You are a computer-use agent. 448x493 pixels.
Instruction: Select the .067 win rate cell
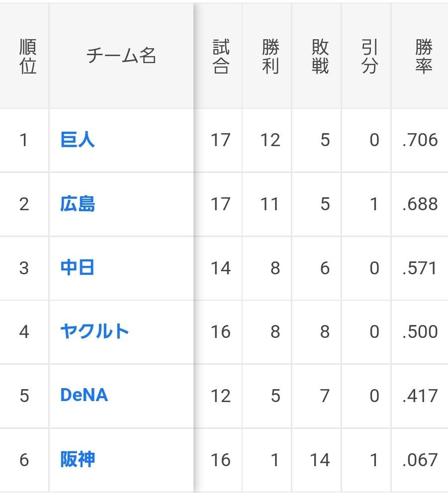(x=420, y=460)
